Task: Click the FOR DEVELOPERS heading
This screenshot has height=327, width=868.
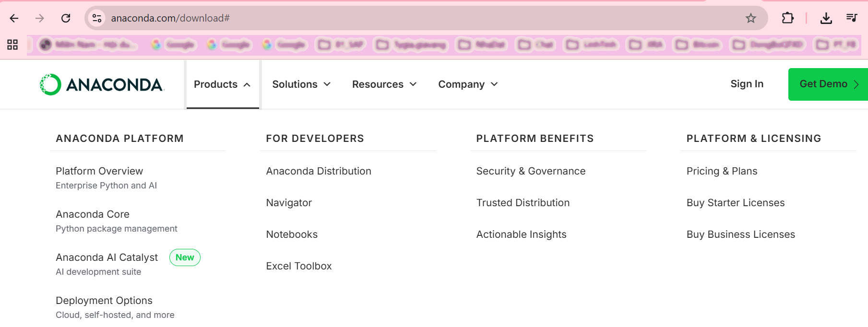Action: click(315, 139)
